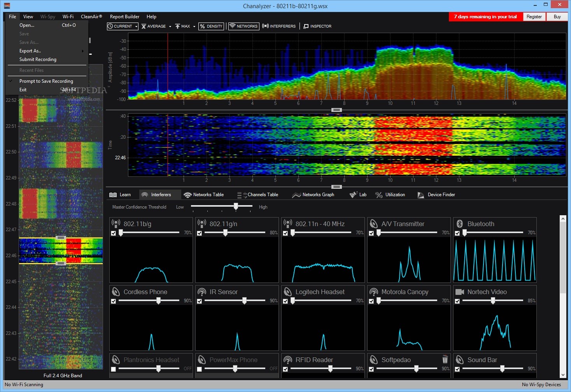Toggle the Density view
The image size is (571, 392).
[x=211, y=26]
